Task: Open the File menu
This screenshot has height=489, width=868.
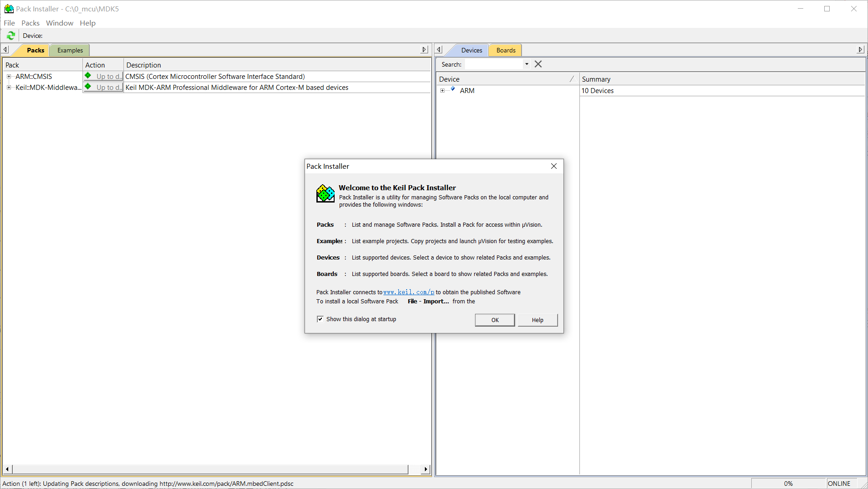Action: 9,23
